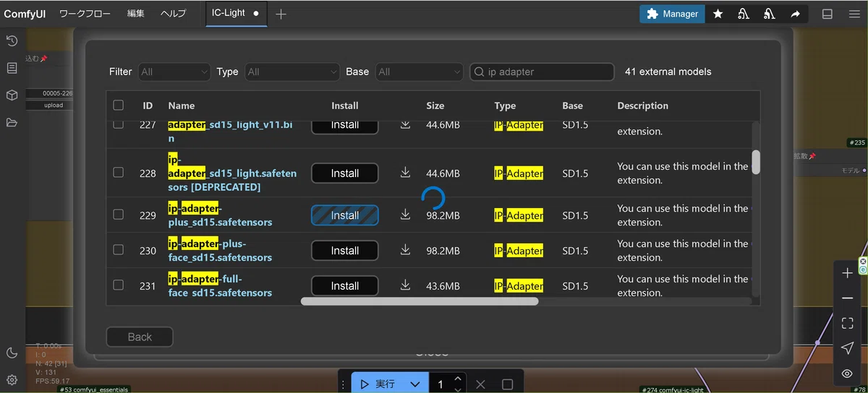Screen dimensions: 868x393
Task: Click the ip adapter search field
Action: [x=542, y=72]
